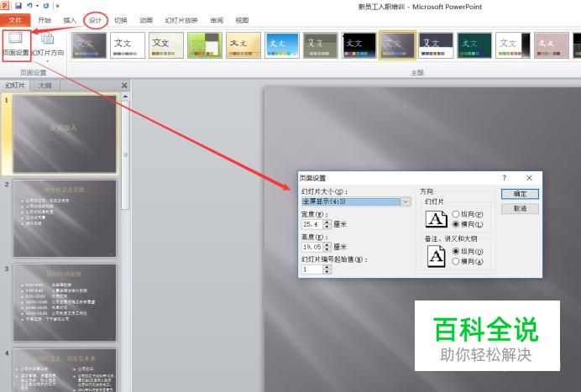
Task: Switch to the 插入 (Insert) tab
Action: (x=70, y=20)
